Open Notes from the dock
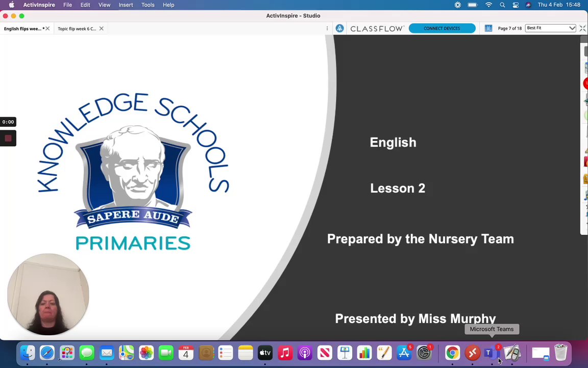The height and width of the screenshot is (368, 588). [246, 353]
